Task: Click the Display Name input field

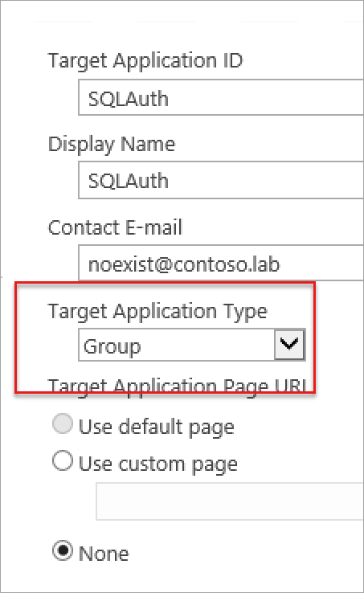Action: coord(221,180)
